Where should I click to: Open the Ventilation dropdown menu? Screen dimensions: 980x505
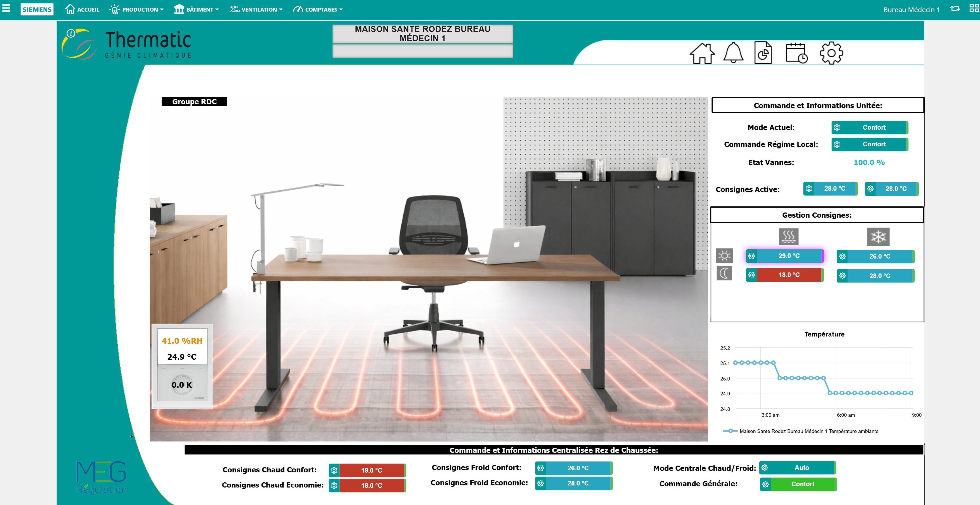point(256,10)
